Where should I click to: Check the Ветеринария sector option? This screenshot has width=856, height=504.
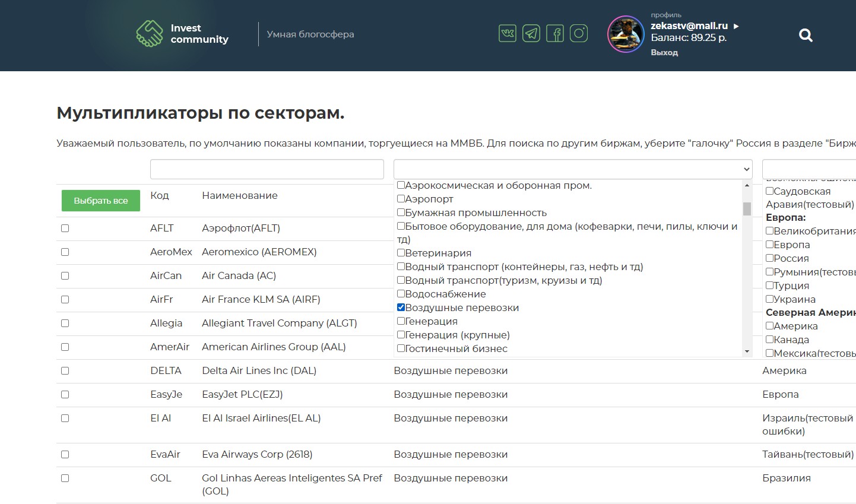point(401,253)
